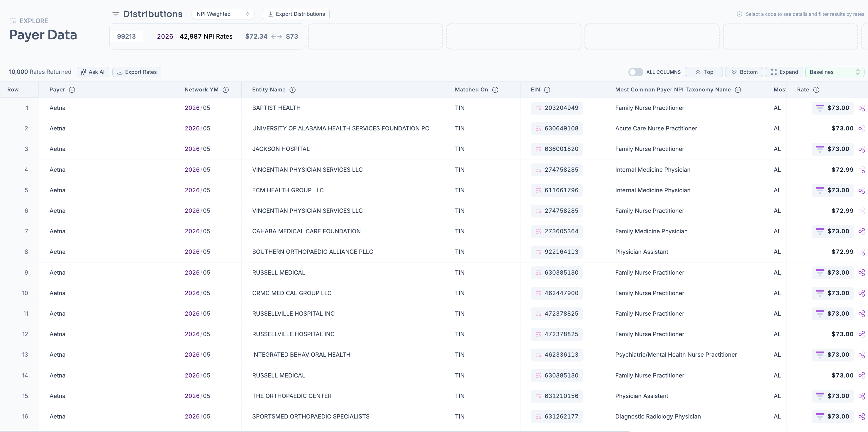The height and width of the screenshot is (432, 868).
Task: Open EIN 922164113 lookup for Southern Orthopaedic
Action: [557, 252]
